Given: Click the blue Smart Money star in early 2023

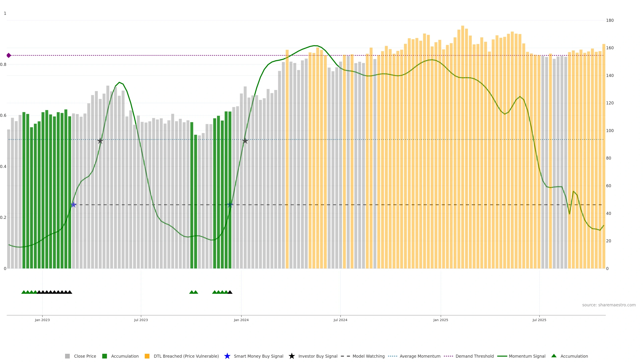Looking at the screenshot, I should coord(73,205).
